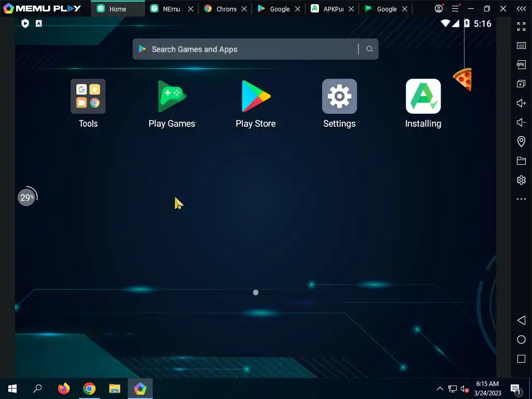Click the hanging pizza icon
This screenshot has width=532, height=399.
pyautogui.click(x=463, y=79)
